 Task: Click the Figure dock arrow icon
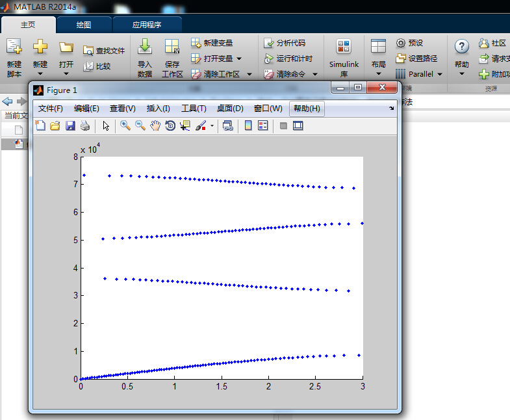[391, 108]
